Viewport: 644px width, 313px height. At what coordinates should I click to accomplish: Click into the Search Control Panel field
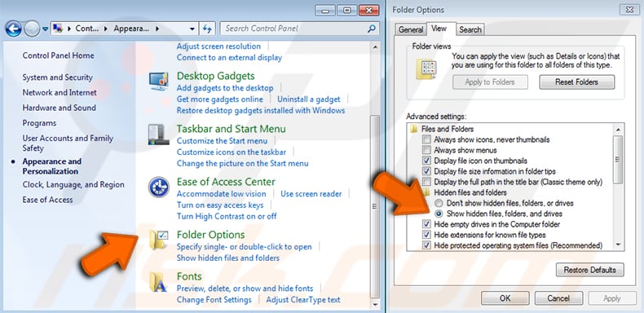tap(299, 29)
